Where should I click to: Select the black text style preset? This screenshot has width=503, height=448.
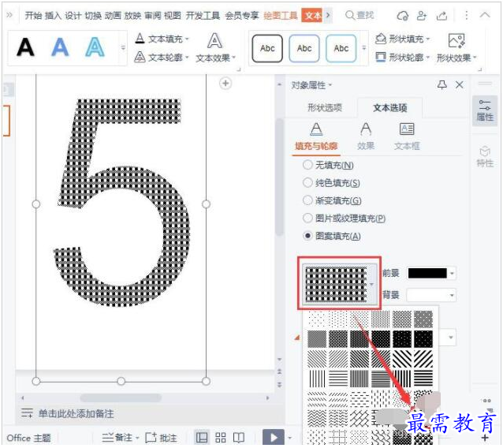[25, 47]
